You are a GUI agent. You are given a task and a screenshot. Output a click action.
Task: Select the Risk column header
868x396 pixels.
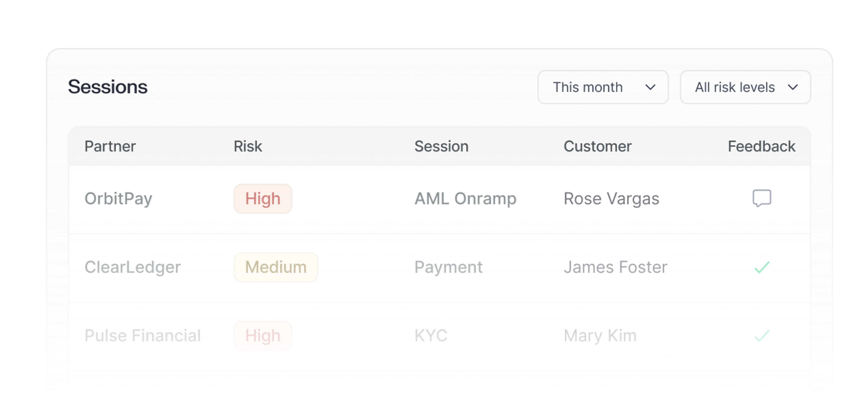tap(248, 146)
